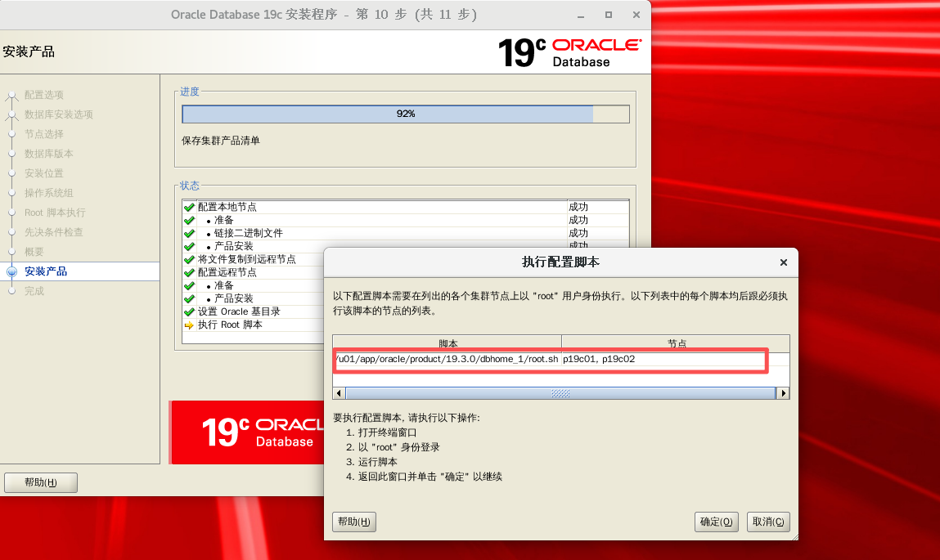Click the horizontal scrollbar thumb in script list
This screenshot has width=940, height=560.
[x=560, y=393]
